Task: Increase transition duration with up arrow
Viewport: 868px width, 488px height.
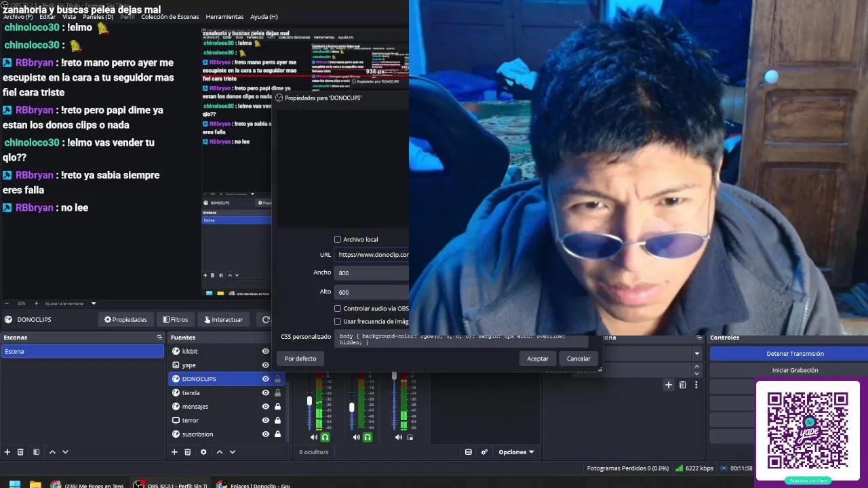Action: tap(696, 367)
